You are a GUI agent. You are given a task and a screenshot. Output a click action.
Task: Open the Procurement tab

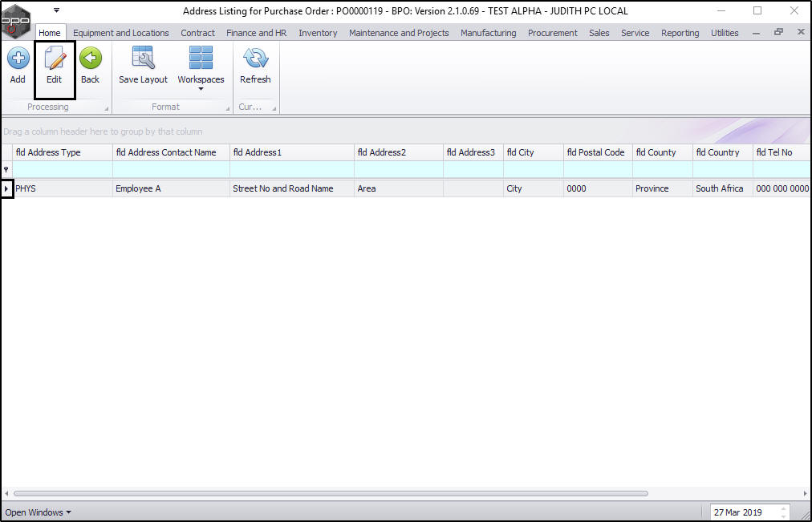(553, 33)
